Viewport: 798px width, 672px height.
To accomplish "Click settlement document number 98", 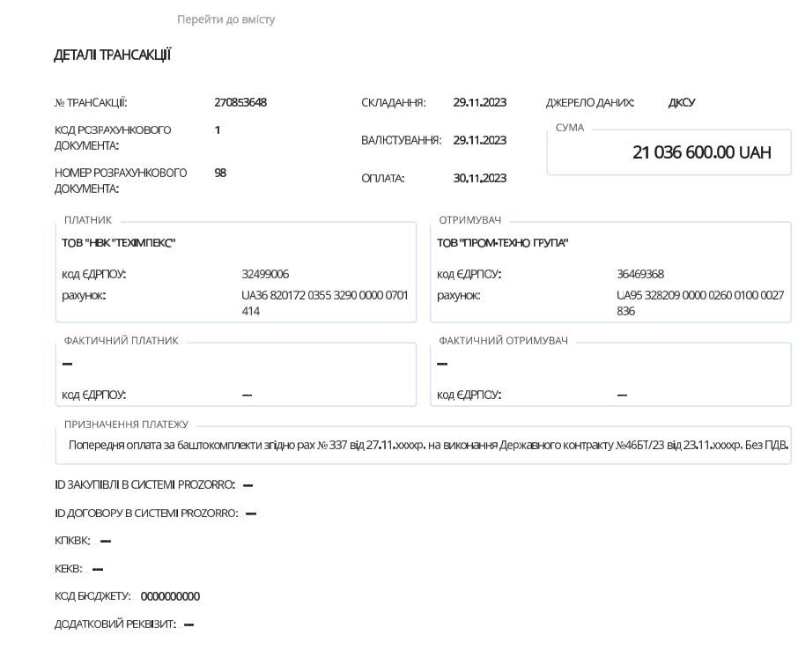I will click(x=220, y=173).
